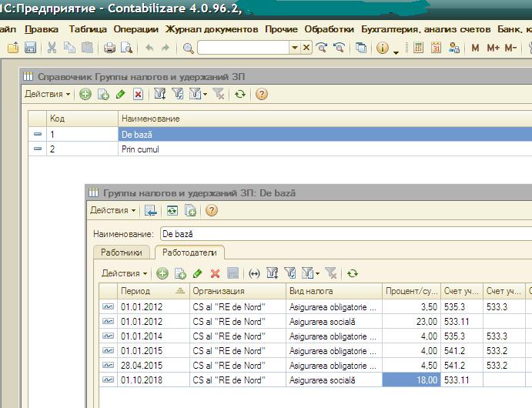The image size is (532, 408).
Task: Click the Вид налога column header
Action: [x=334, y=291]
